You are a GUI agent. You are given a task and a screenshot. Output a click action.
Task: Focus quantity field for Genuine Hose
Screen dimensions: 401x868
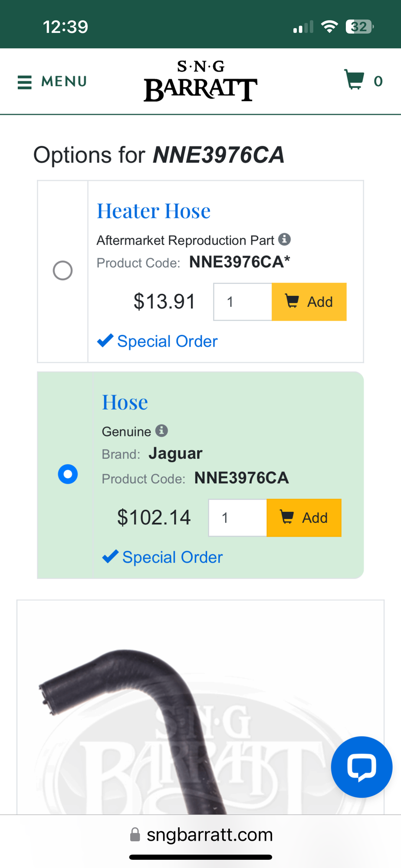(x=237, y=518)
